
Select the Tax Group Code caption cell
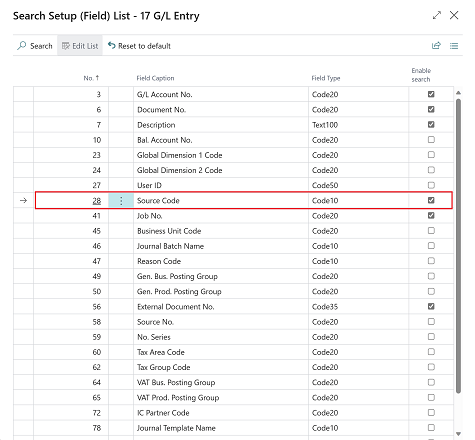coord(221,367)
